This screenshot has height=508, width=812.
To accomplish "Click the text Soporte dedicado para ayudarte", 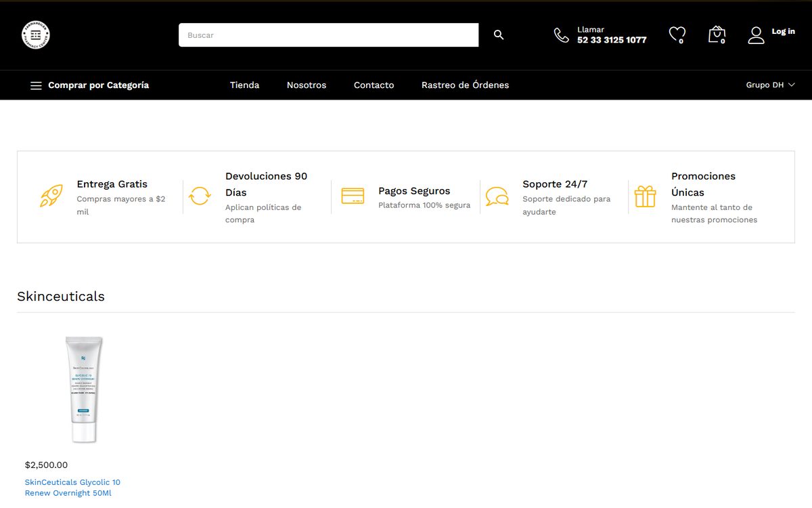I will tap(566, 205).
